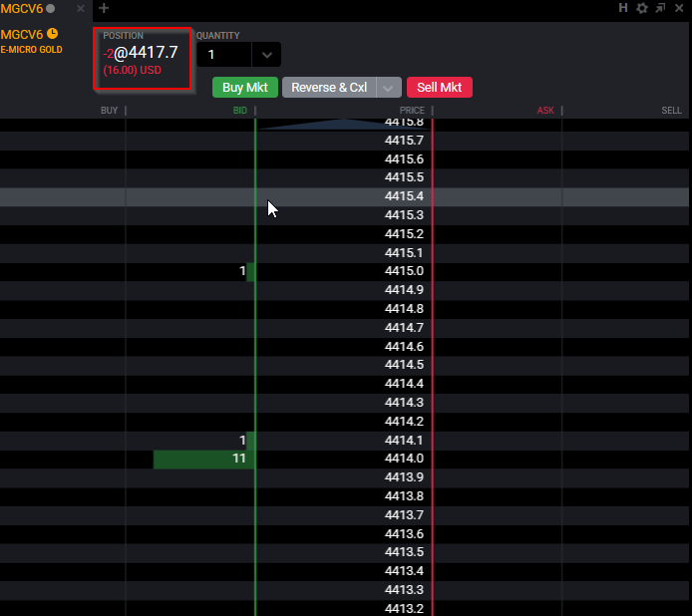The height and width of the screenshot is (616, 692).
Task: Click the E-MICRO GOLD label
Action: pyautogui.click(x=31, y=50)
